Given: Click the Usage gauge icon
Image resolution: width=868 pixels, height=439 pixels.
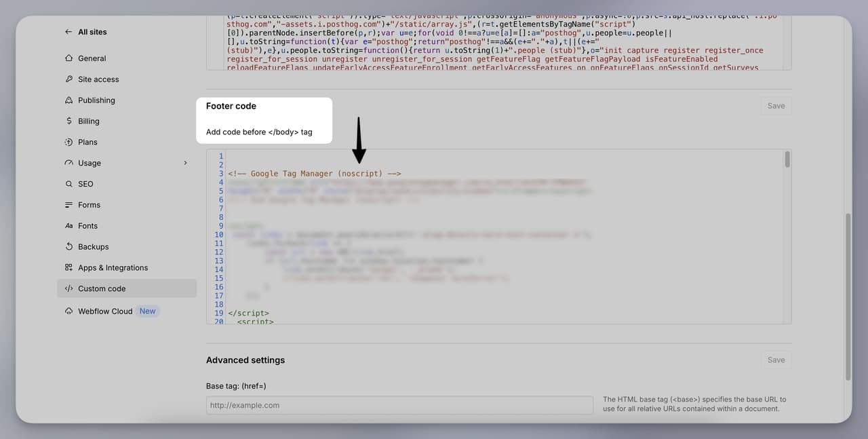Looking at the screenshot, I should [x=68, y=163].
